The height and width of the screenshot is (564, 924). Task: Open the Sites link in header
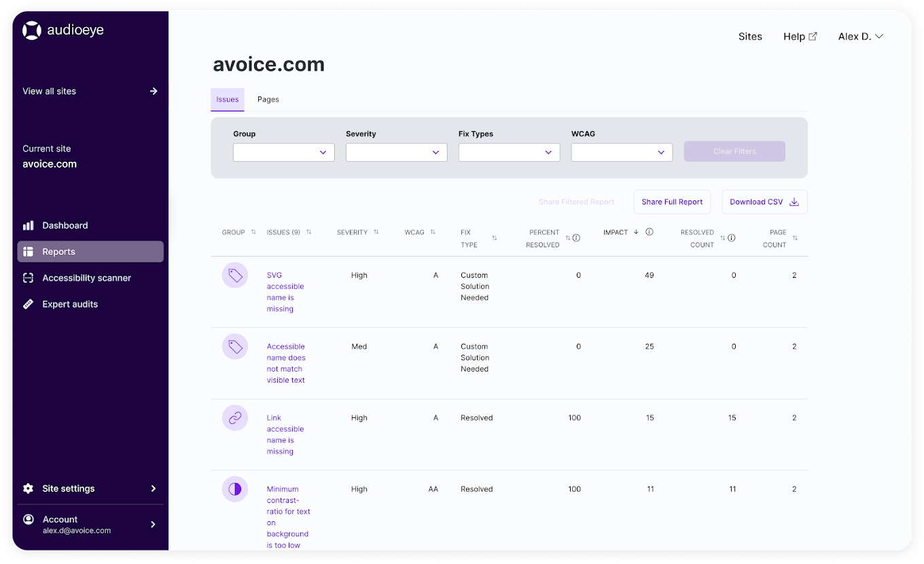coord(750,37)
